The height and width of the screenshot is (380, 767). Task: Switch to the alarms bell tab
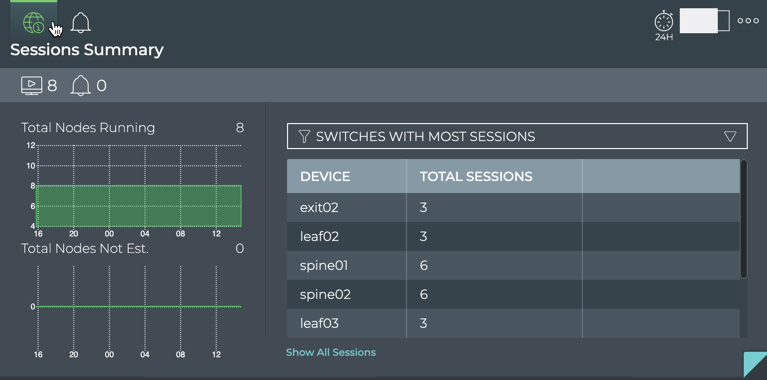click(81, 22)
